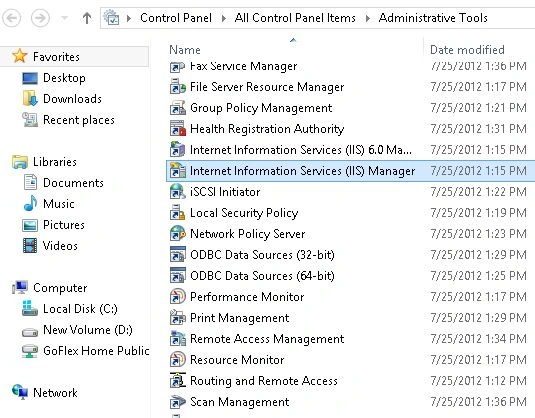Click the Up arrow navigation button

[87, 18]
